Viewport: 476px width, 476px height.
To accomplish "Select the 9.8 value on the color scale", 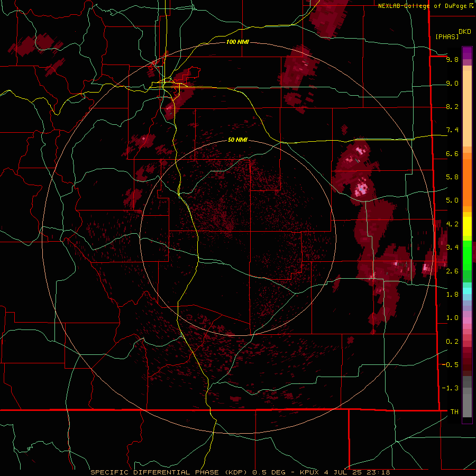I will pyautogui.click(x=452, y=59).
